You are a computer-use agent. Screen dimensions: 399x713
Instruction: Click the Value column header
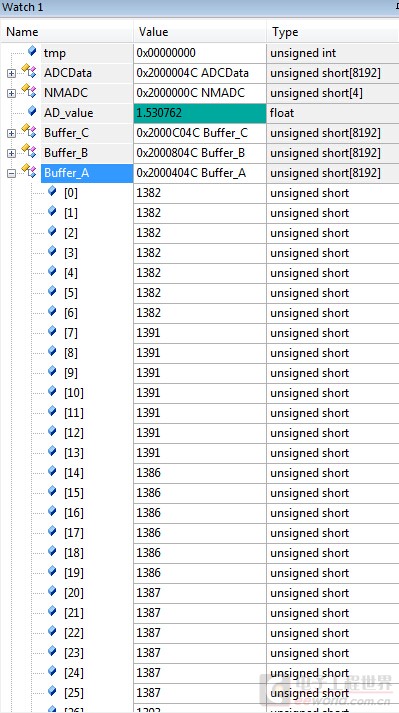[x=200, y=32]
